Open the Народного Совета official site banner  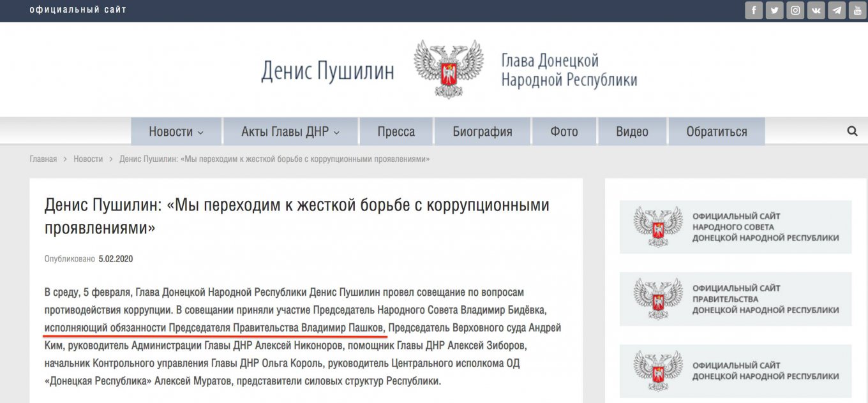coord(735,227)
